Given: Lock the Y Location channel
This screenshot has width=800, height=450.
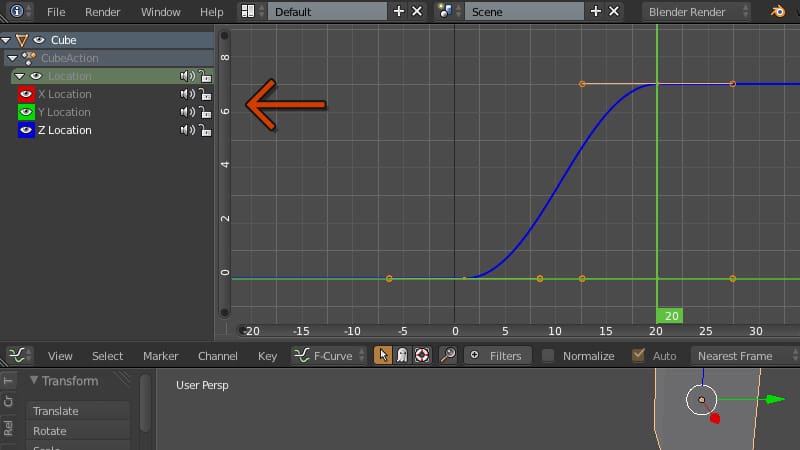Looking at the screenshot, I should tap(205, 112).
